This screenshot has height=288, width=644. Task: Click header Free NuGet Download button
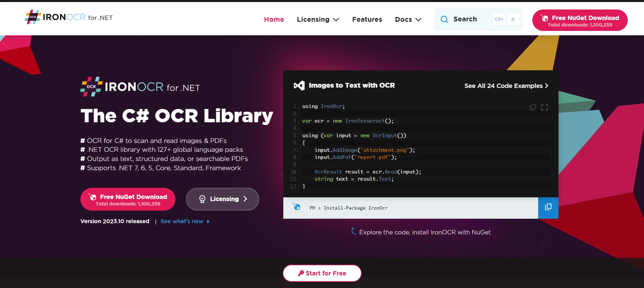(x=580, y=20)
